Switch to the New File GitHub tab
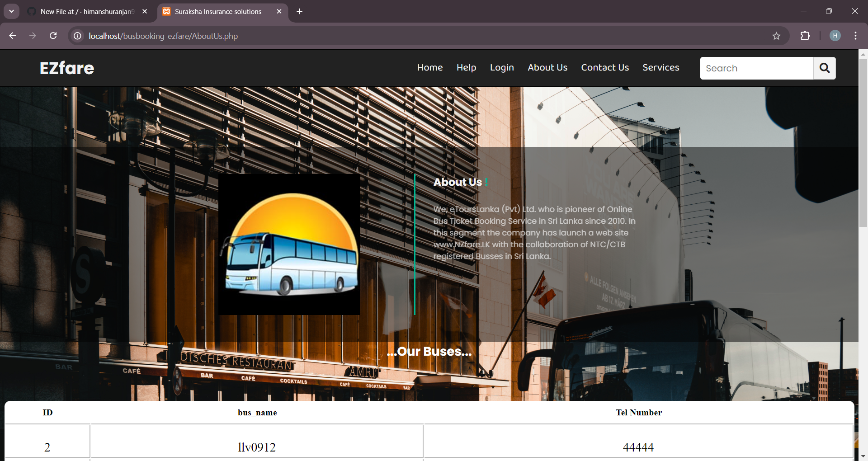Image resolution: width=868 pixels, height=461 pixels. click(x=87, y=11)
